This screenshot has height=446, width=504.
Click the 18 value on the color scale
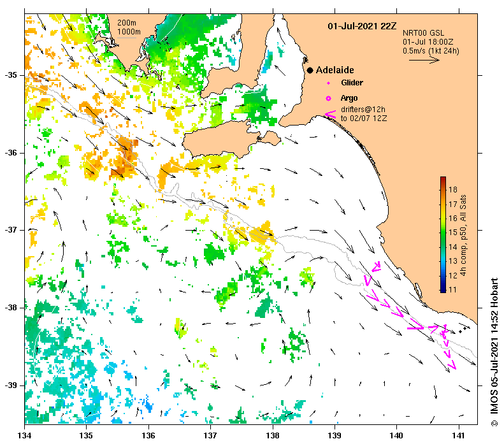coord(453,190)
